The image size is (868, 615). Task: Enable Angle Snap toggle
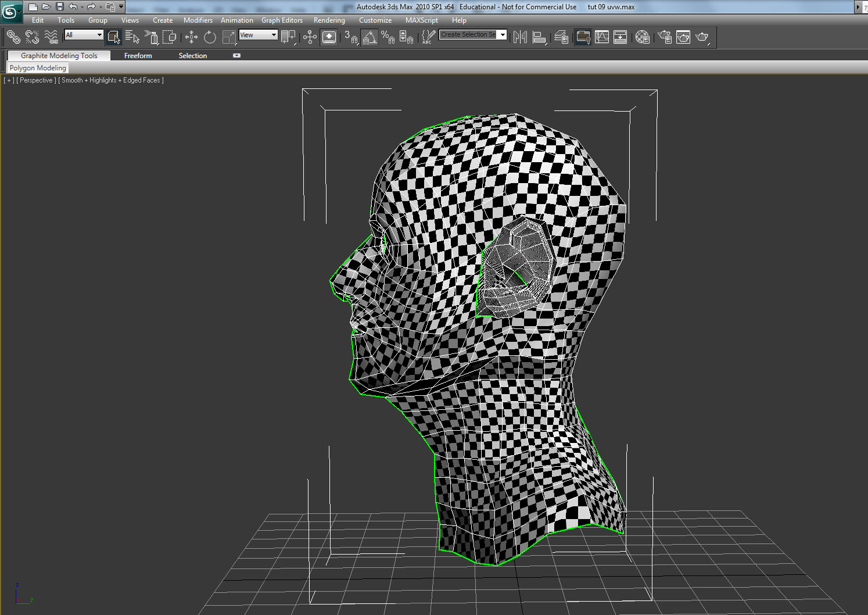coord(370,37)
